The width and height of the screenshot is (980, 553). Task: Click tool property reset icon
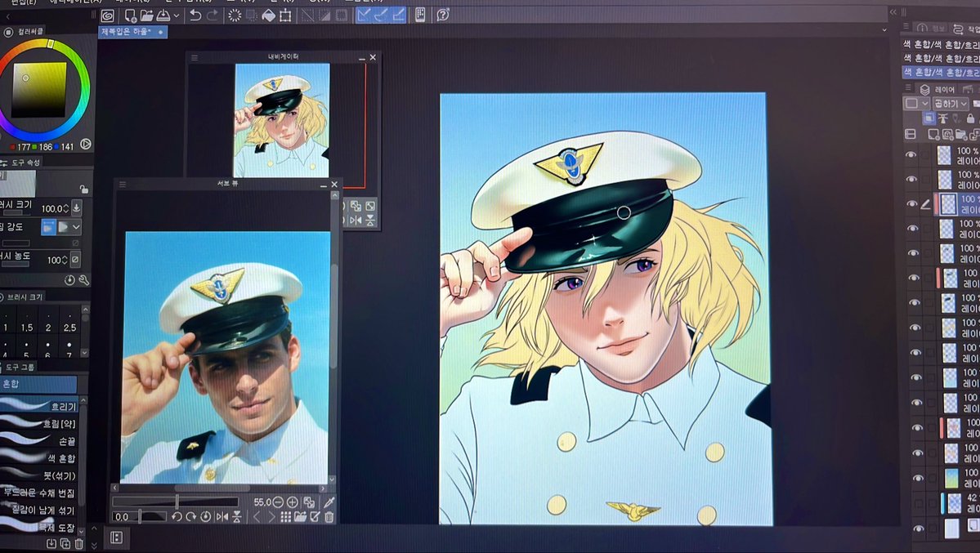click(x=69, y=280)
